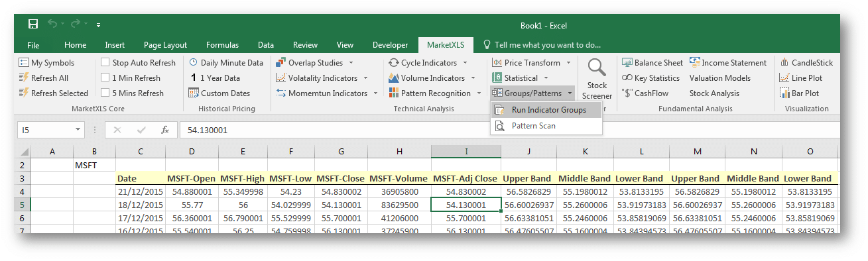The image size is (868, 261).
Task: Select the MSFT-Volume header cell
Action: (x=399, y=179)
